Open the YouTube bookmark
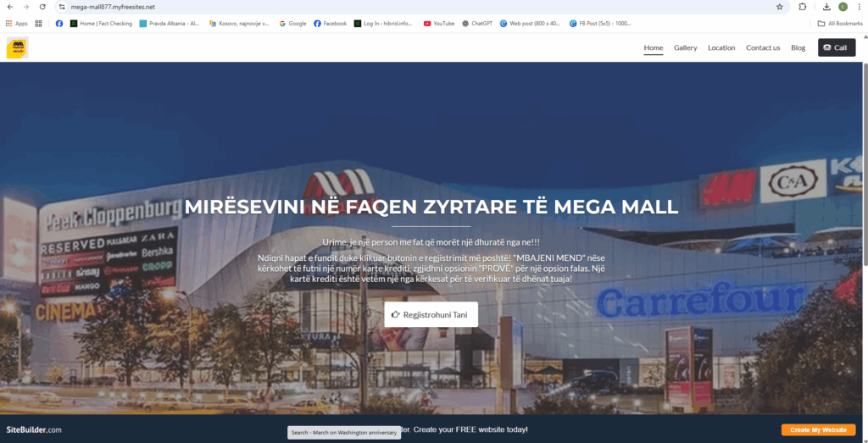The height and width of the screenshot is (443, 868). pos(439,24)
